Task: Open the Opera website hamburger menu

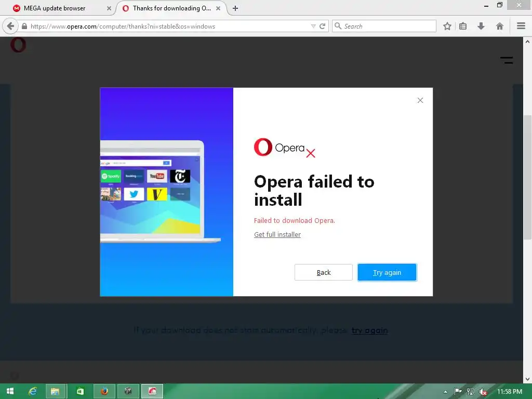Action: tap(507, 60)
